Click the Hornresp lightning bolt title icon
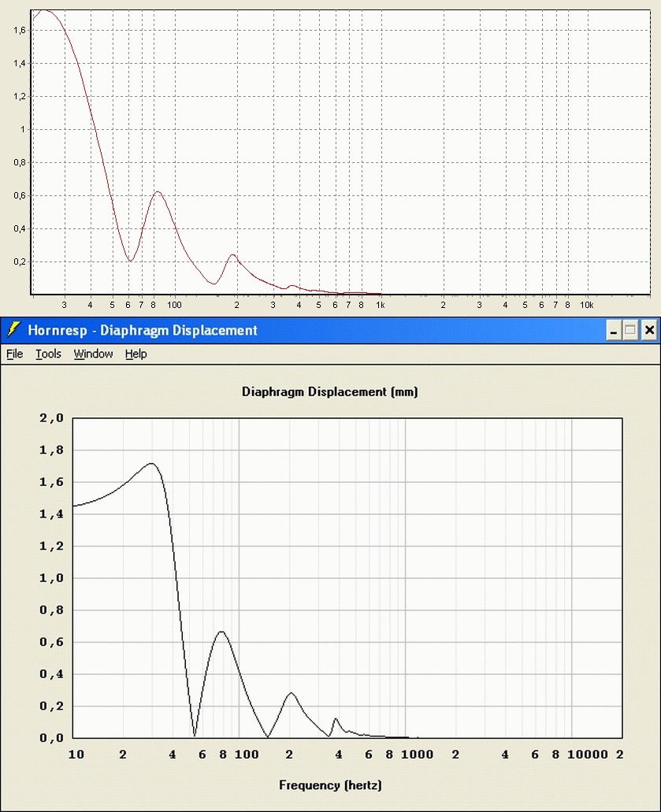Screen dimensions: 661x812 [14, 330]
